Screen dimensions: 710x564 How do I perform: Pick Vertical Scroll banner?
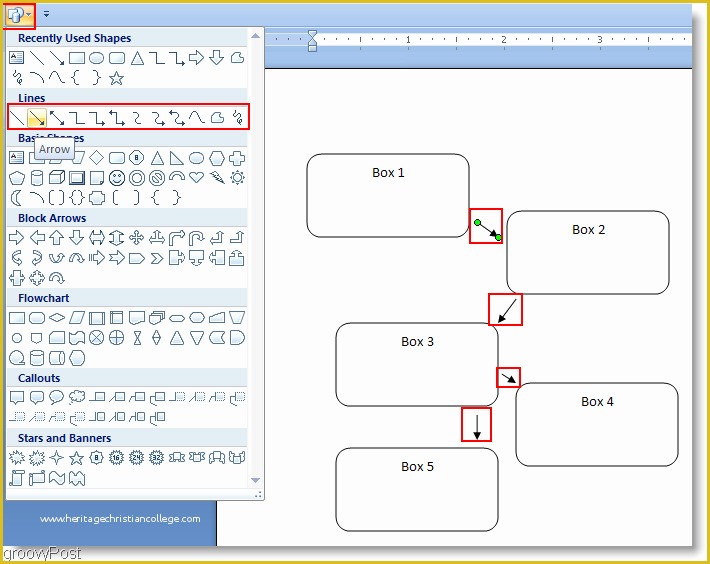point(17,478)
